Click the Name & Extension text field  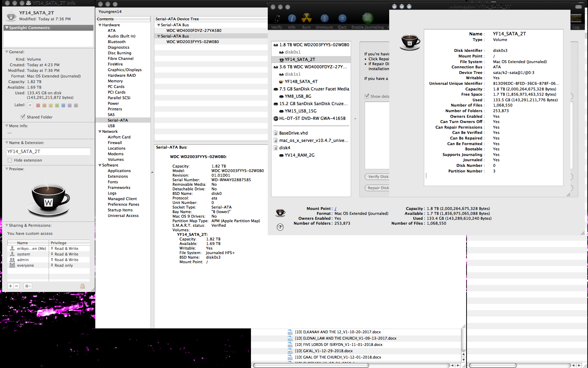pyautogui.click(x=48, y=151)
